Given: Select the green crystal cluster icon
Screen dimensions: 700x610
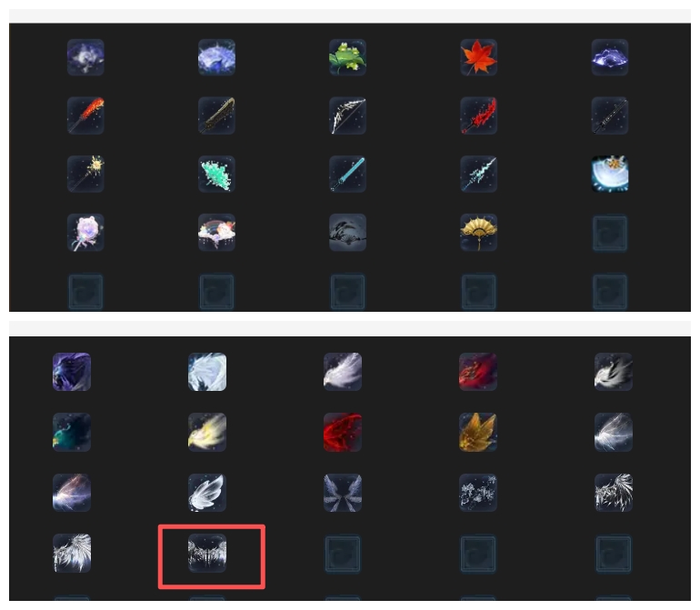Looking at the screenshot, I should [x=216, y=174].
